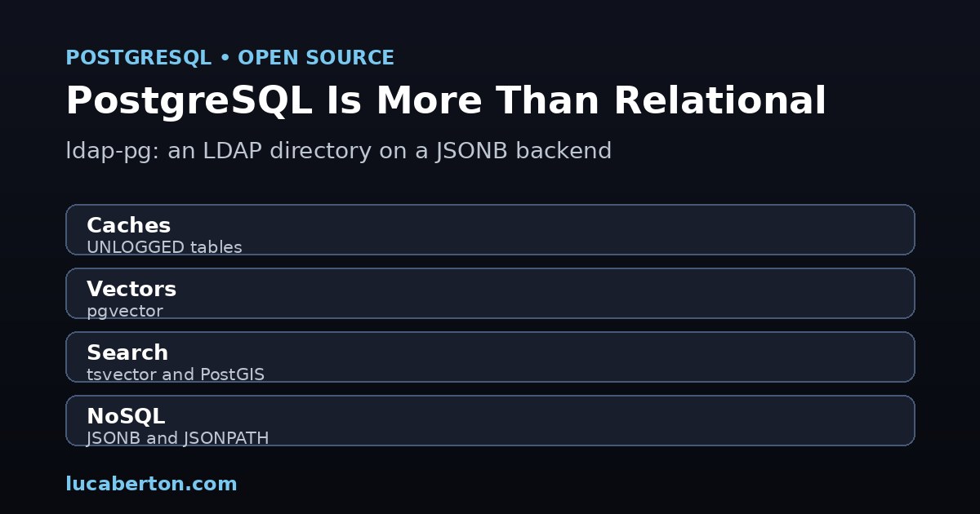Select the Vectors card

click(x=490, y=293)
